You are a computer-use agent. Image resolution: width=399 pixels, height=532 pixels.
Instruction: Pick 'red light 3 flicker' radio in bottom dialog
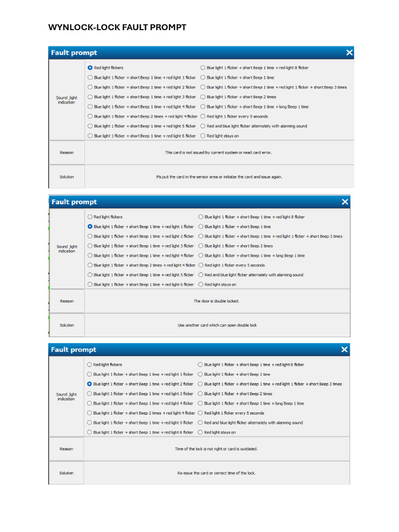[x=89, y=394]
